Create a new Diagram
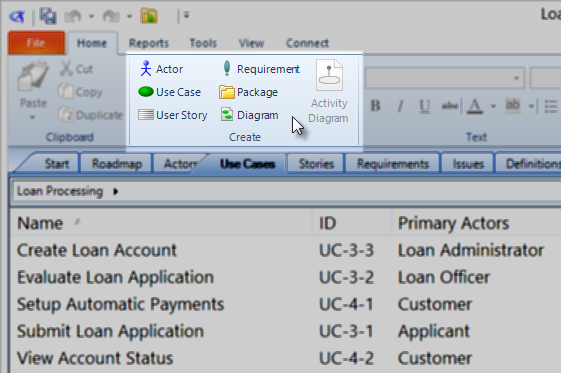The height and width of the screenshot is (373, 561). click(249, 115)
